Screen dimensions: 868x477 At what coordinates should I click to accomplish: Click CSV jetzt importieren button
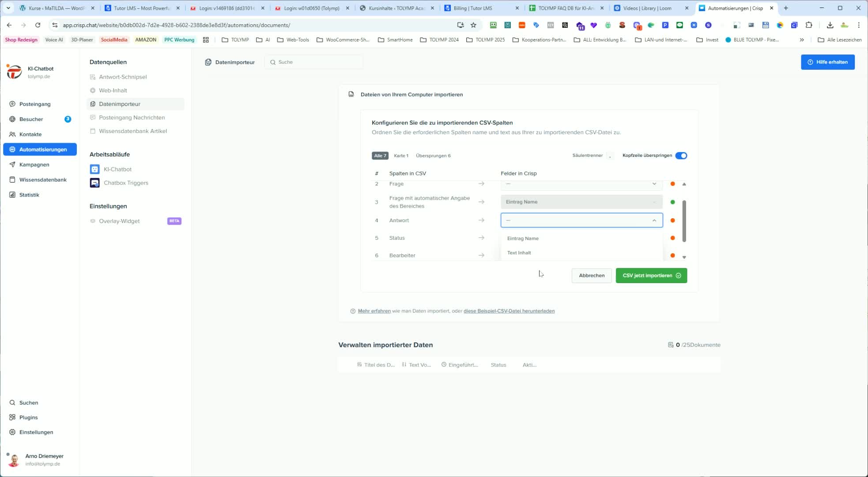651,276
